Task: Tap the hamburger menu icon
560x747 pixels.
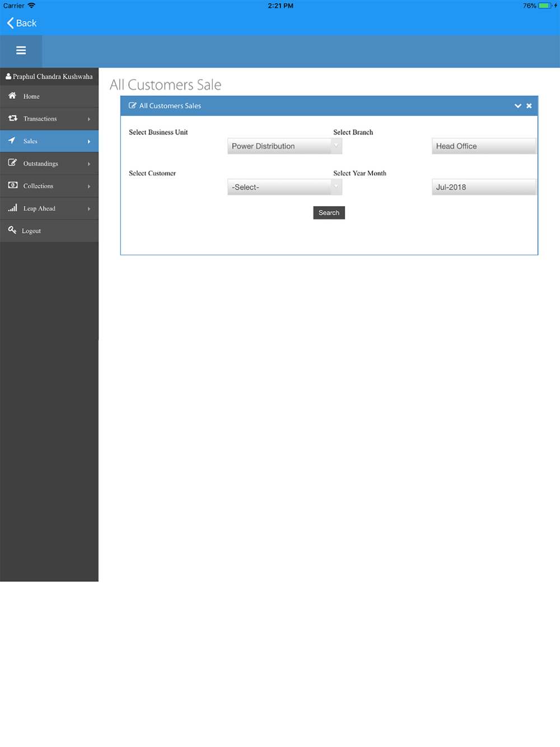Action: (x=21, y=50)
